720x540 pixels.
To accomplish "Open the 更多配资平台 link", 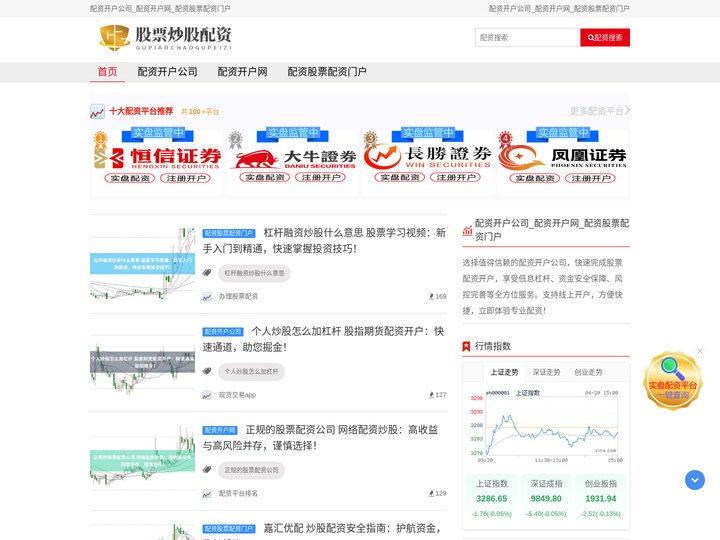I will [600, 111].
